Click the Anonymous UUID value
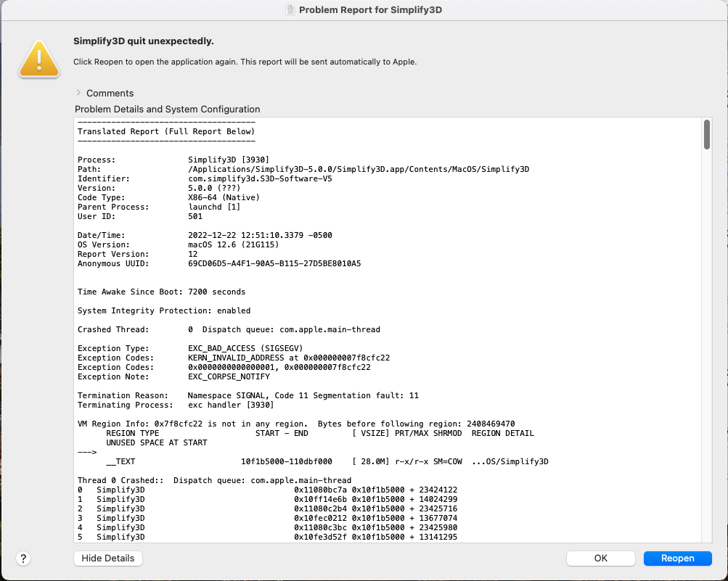The width and height of the screenshot is (728, 581). point(274,263)
